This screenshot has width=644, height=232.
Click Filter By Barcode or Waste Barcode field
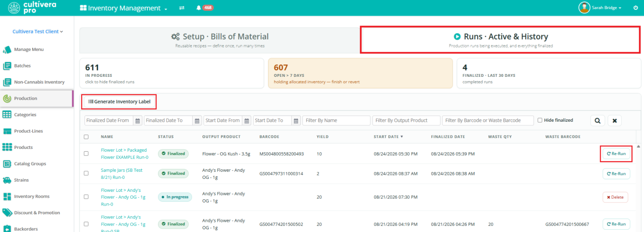point(488,121)
